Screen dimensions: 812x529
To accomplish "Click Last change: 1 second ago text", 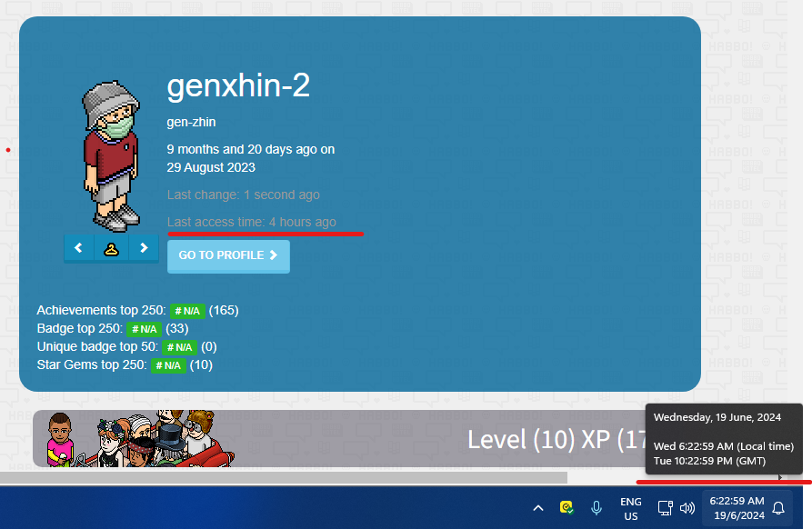I will coord(244,195).
